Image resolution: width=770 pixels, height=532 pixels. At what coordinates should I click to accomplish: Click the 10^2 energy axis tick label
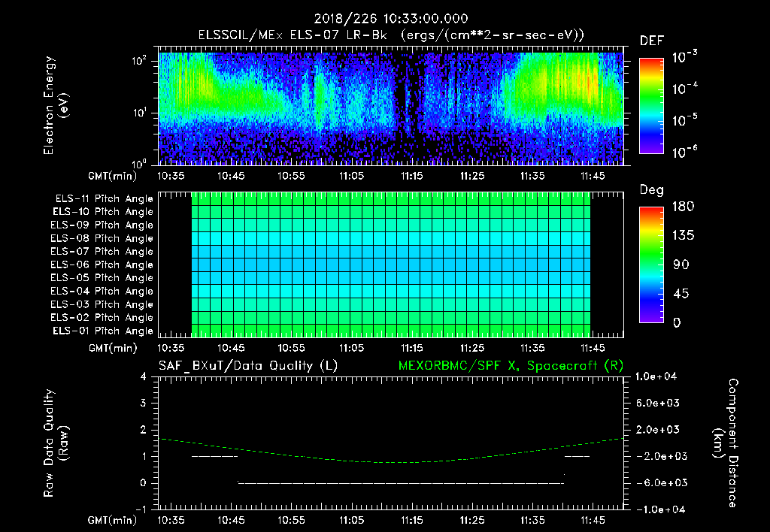pos(140,61)
